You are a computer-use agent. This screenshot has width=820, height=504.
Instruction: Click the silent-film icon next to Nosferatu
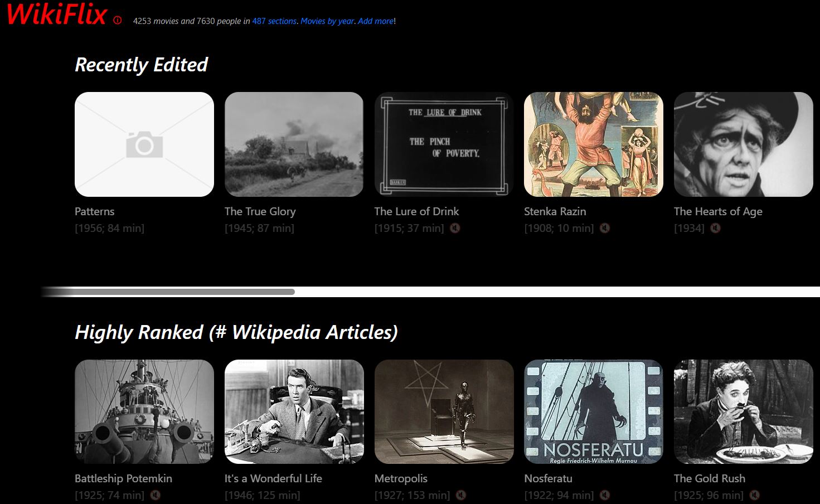[605, 495]
